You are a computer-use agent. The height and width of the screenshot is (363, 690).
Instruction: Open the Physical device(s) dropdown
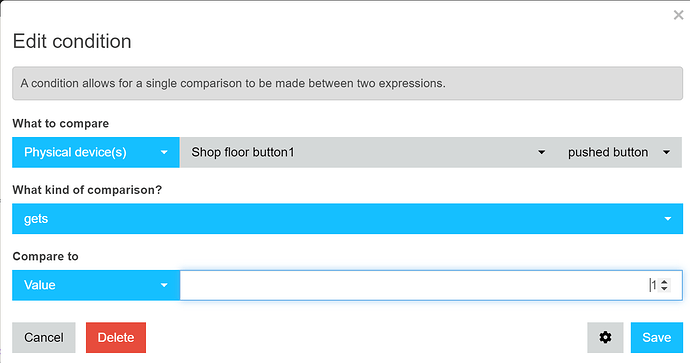click(95, 152)
